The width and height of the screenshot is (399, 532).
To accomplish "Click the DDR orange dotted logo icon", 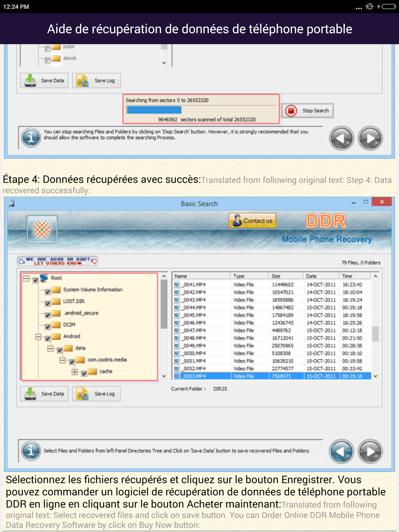I will (x=42, y=229).
